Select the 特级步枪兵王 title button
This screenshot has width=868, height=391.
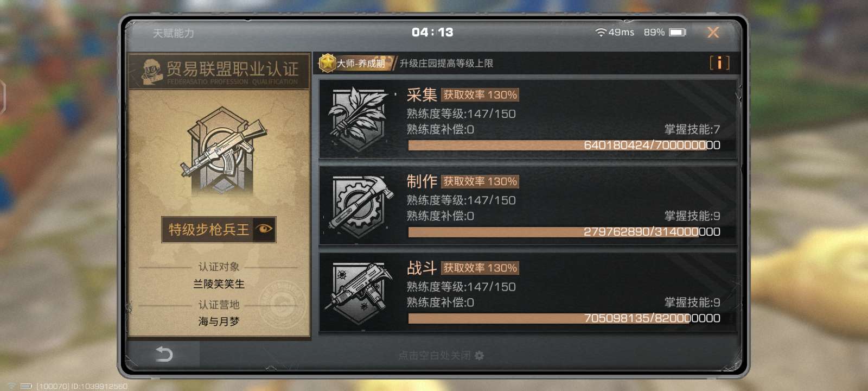(219, 229)
